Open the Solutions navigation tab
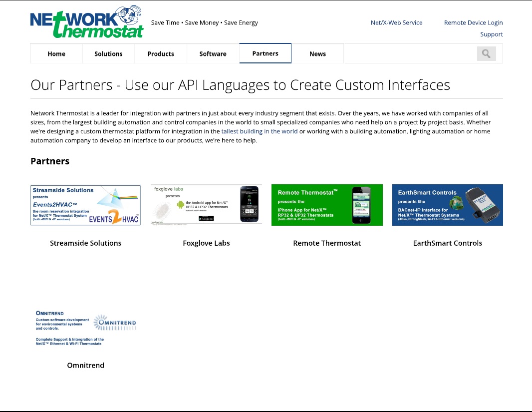This screenshot has width=532, height=412. [x=109, y=53]
